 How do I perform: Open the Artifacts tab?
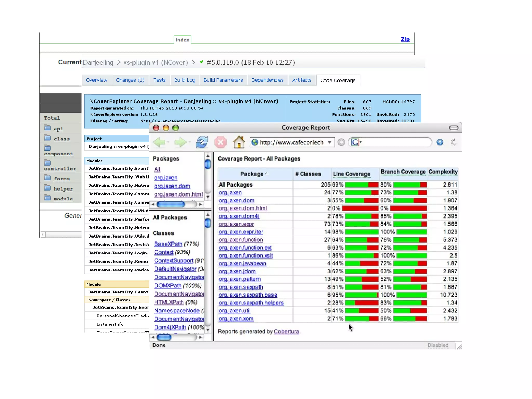302,80
